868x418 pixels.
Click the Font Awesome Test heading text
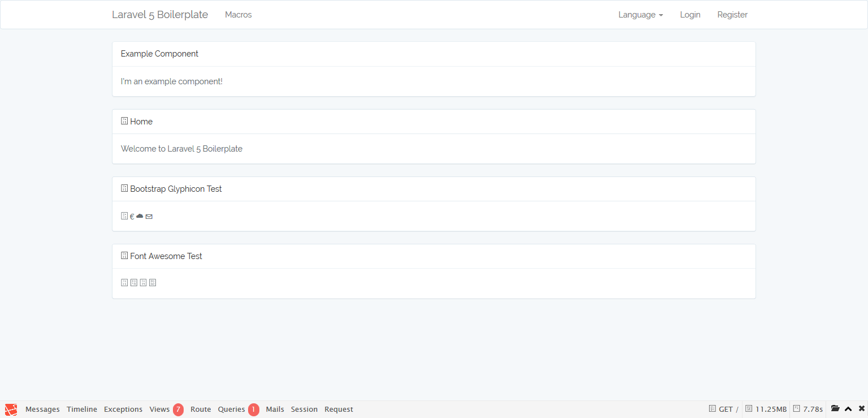click(166, 256)
